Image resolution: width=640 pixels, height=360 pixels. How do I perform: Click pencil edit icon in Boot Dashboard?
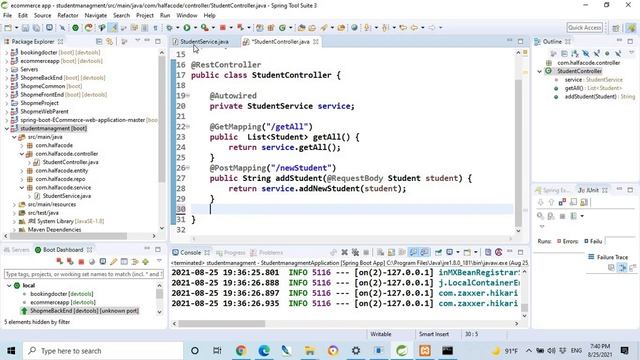(113, 262)
